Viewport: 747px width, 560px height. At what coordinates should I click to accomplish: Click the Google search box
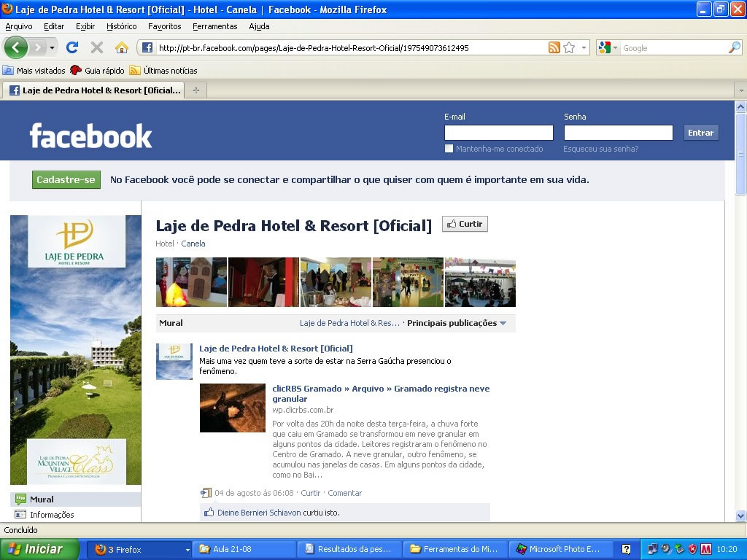674,47
